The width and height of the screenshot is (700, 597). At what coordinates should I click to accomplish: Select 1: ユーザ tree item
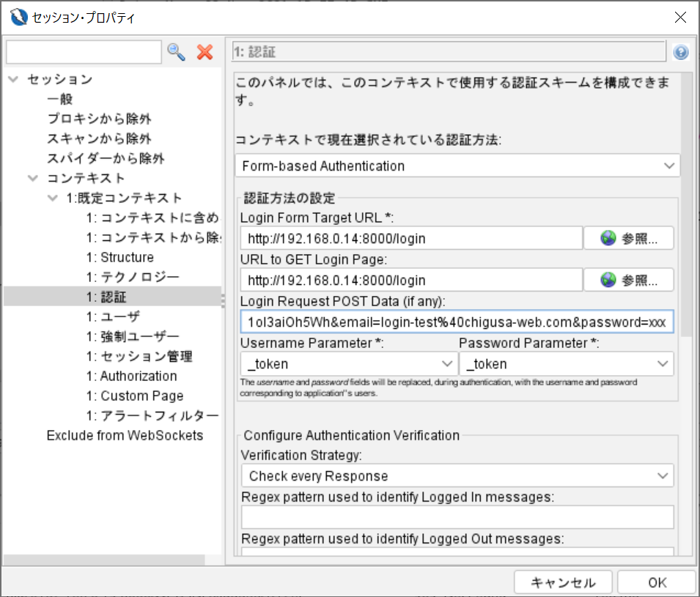pyautogui.click(x=113, y=316)
